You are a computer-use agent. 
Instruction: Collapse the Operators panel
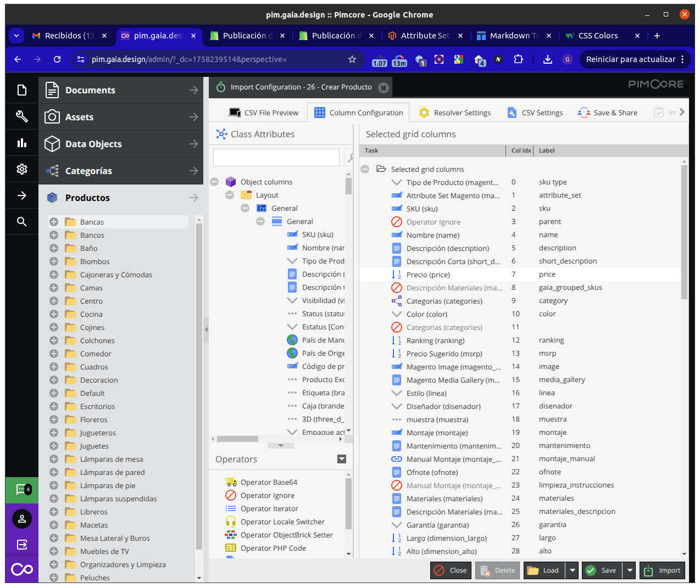[x=342, y=459]
